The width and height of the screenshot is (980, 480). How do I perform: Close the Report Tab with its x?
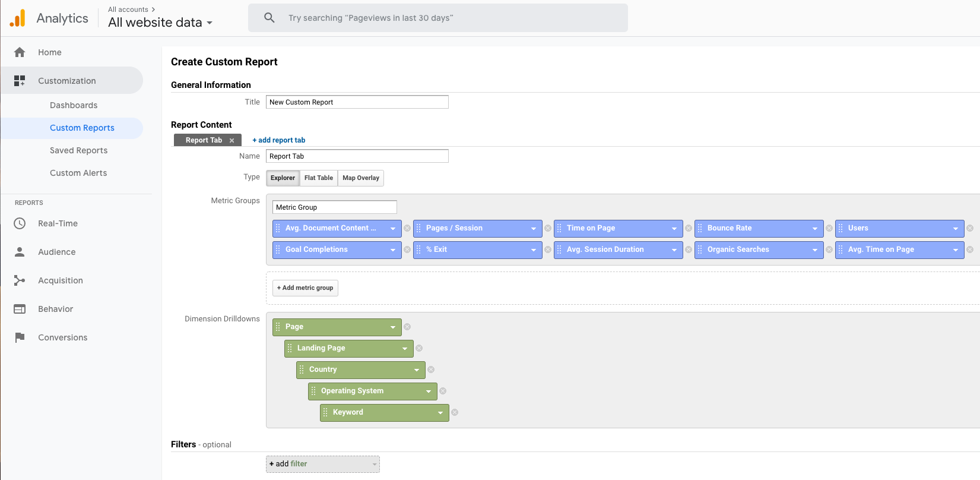(x=232, y=141)
